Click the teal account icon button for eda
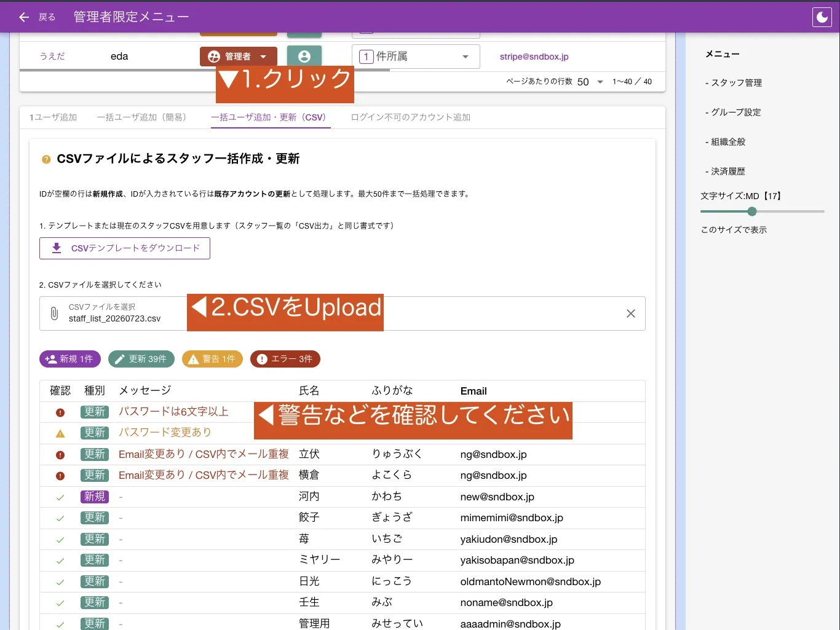Screen dimensions: 840x630 [x=304, y=57]
